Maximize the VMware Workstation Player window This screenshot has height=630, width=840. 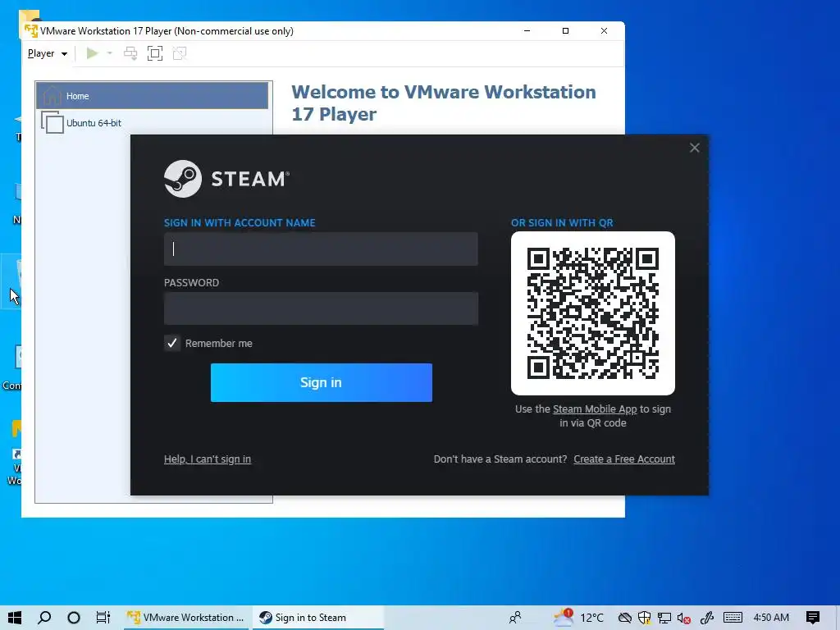(565, 31)
